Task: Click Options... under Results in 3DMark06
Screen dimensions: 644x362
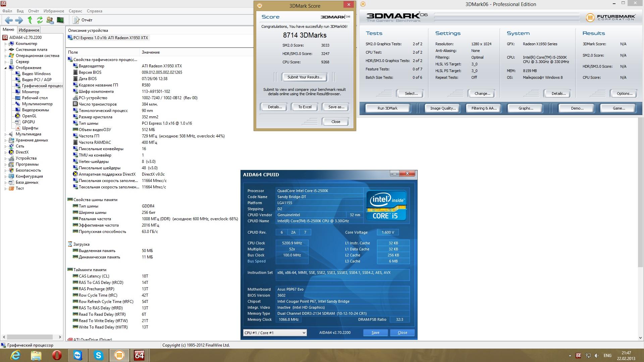Action: [624, 94]
